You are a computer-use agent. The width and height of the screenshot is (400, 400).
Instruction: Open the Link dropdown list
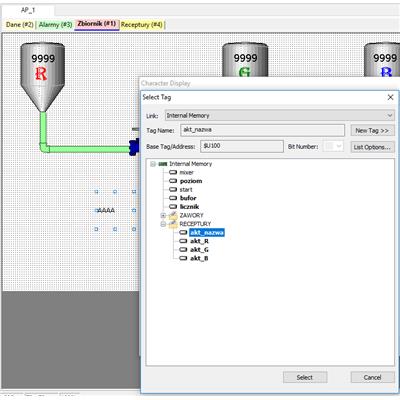point(280,116)
